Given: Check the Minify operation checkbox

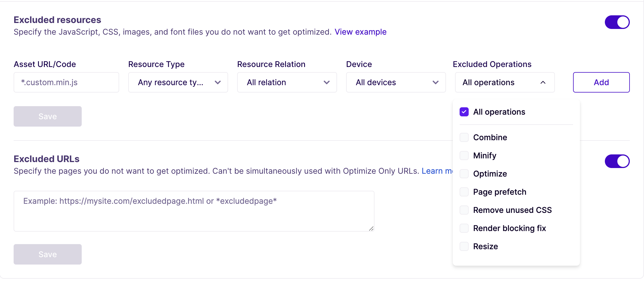Looking at the screenshot, I should click(464, 156).
